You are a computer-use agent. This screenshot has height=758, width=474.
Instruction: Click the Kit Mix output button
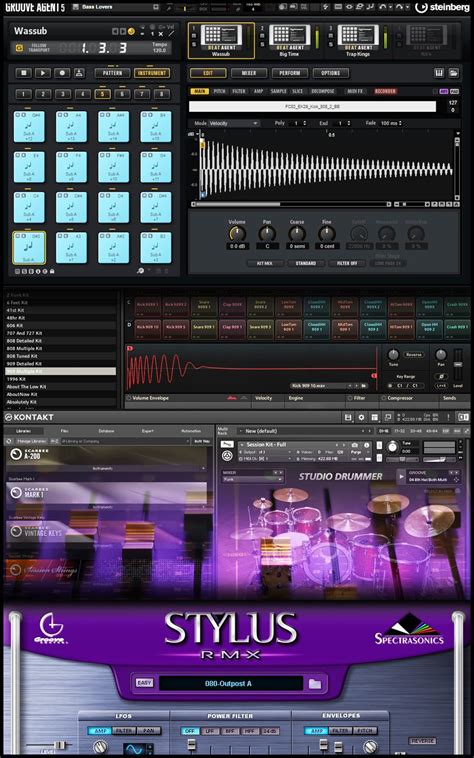264,263
